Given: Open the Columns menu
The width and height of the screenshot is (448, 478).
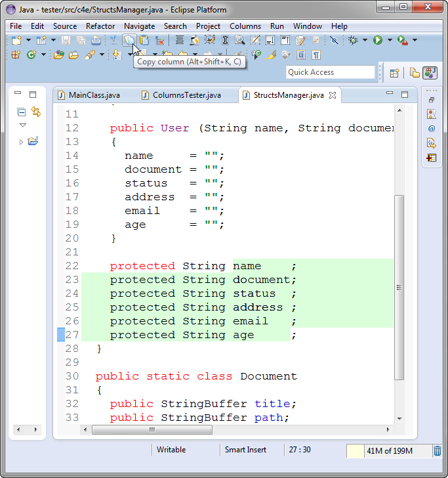Looking at the screenshot, I should tap(245, 26).
